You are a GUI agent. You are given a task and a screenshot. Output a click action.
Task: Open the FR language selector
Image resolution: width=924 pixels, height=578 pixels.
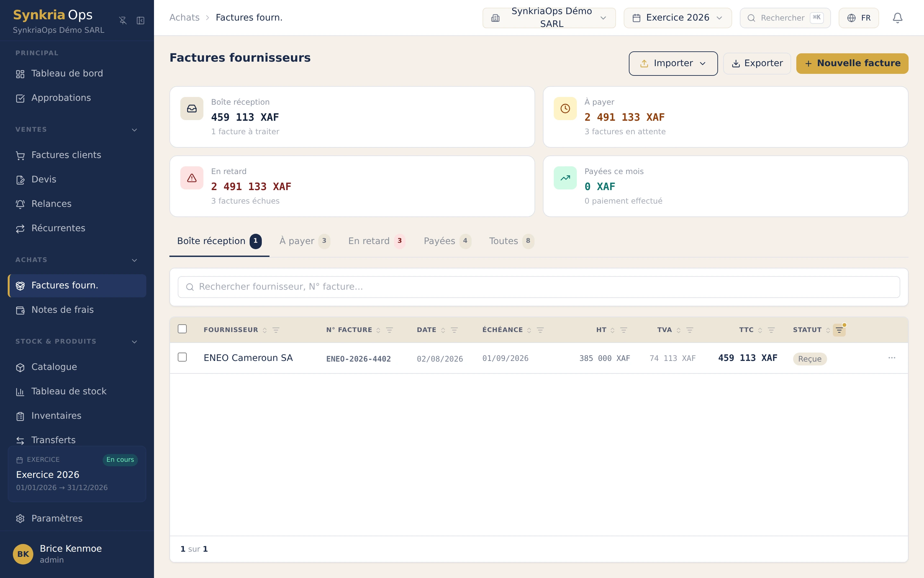(x=858, y=18)
